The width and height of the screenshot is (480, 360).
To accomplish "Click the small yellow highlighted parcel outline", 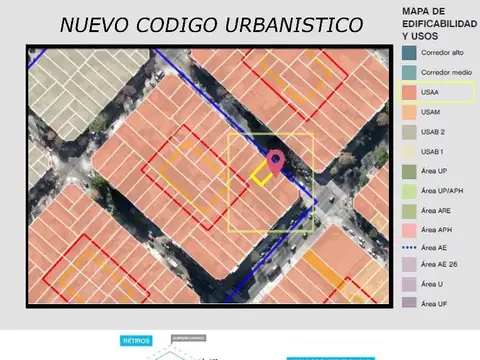I will [x=262, y=173].
